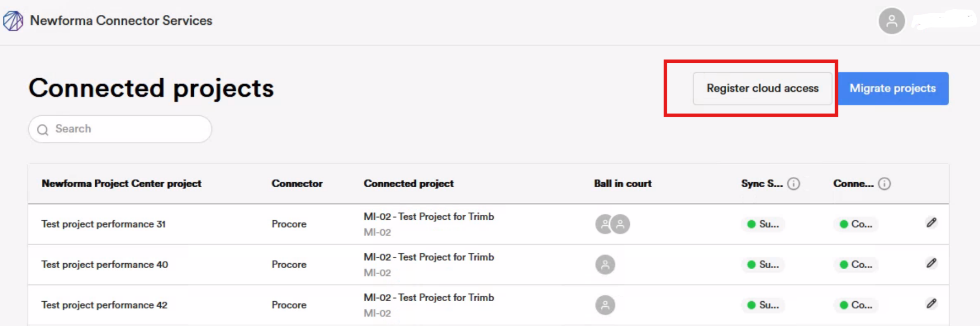980x326 pixels.
Task: Sort by Connected project column header
Action: [409, 184]
